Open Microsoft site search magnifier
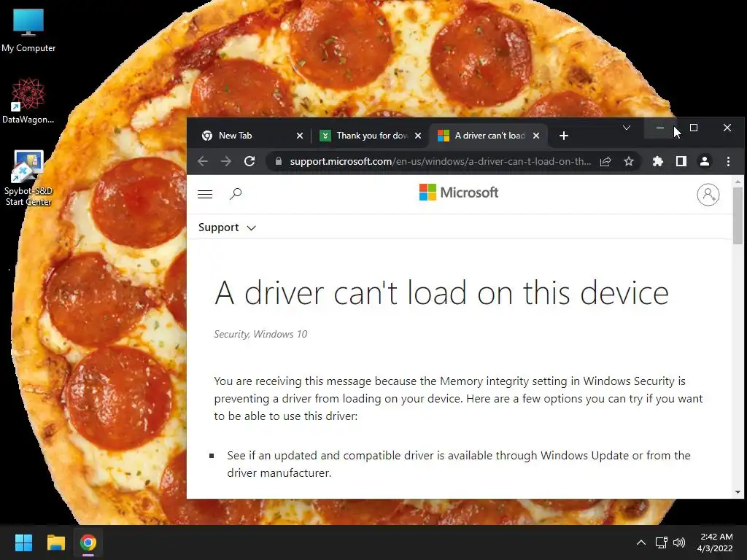This screenshot has width=747, height=560. 236,194
